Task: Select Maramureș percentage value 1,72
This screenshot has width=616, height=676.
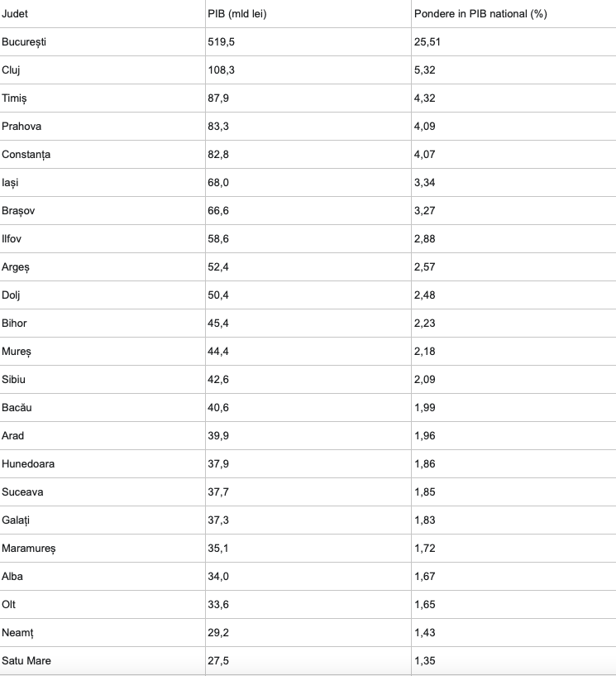Action: coord(424,549)
